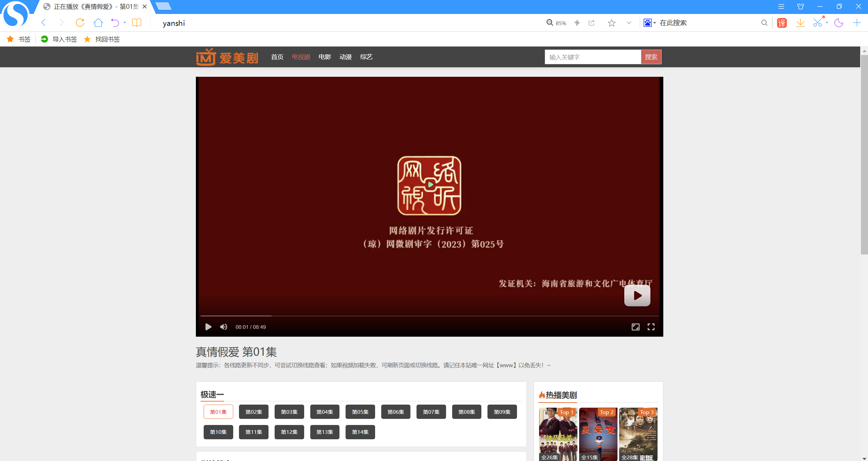Toggle web fullscreen in player controls
868x461 pixels.
click(x=635, y=327)
